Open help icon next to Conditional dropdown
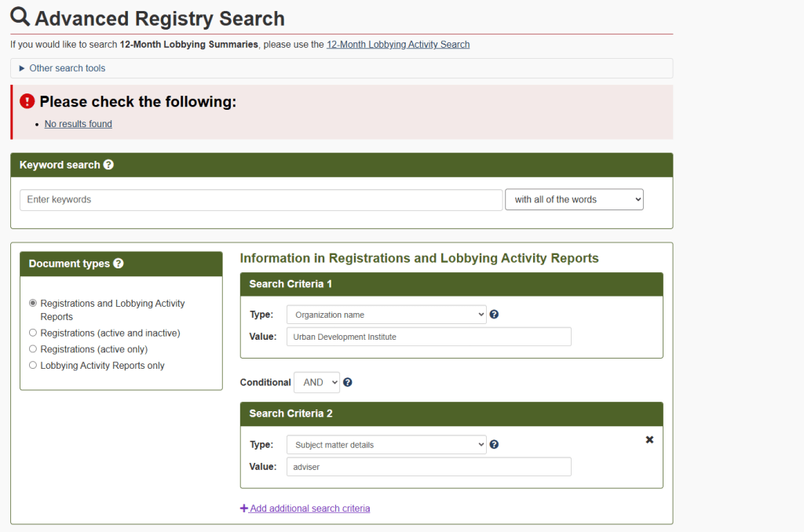804x532 pixels. pos(347,382)
